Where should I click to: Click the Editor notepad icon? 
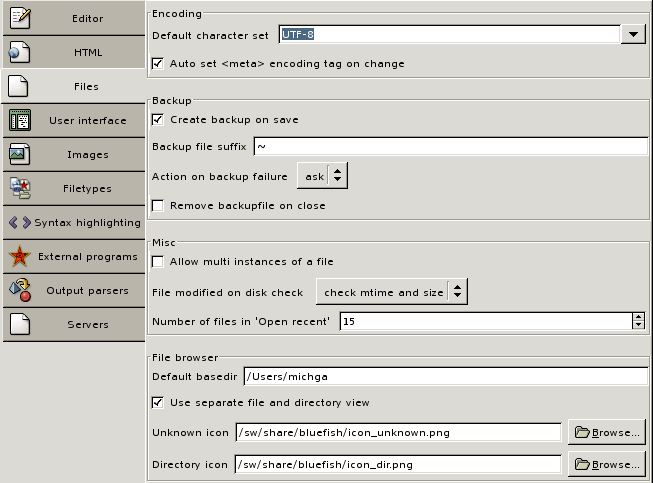[x=20, y=18]
